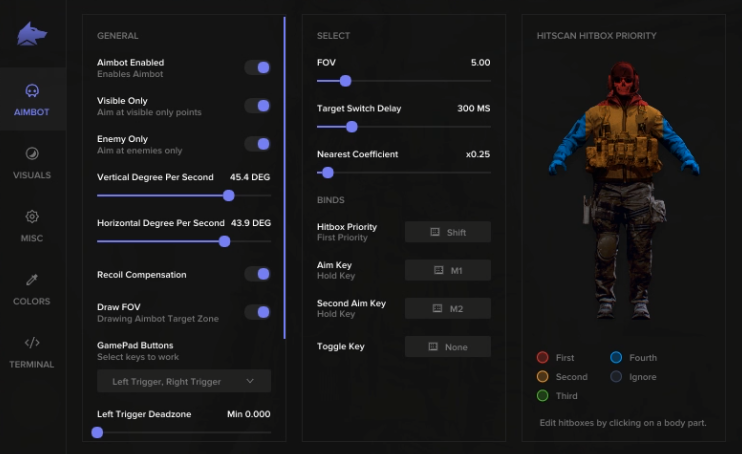Set the Toggle Key None bind button
The image size is (742, 454).
[x=448, y=346]
